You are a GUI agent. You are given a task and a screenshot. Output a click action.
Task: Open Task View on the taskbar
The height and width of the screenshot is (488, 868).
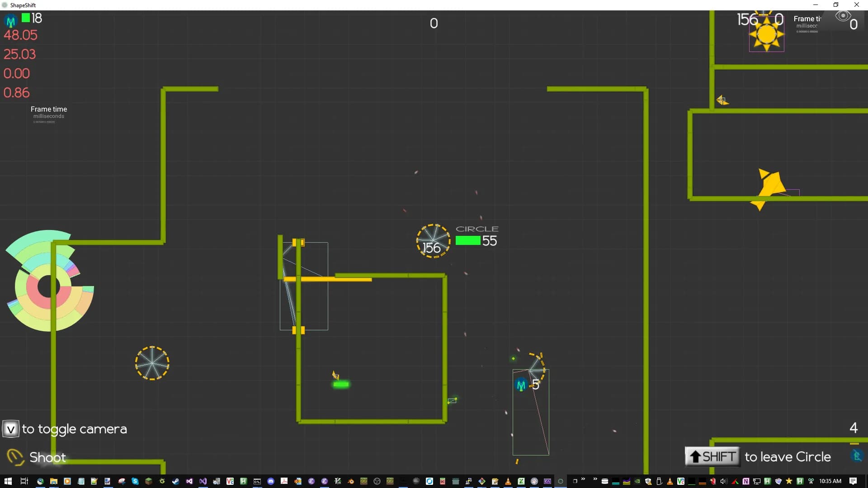(x=24, y=481)
